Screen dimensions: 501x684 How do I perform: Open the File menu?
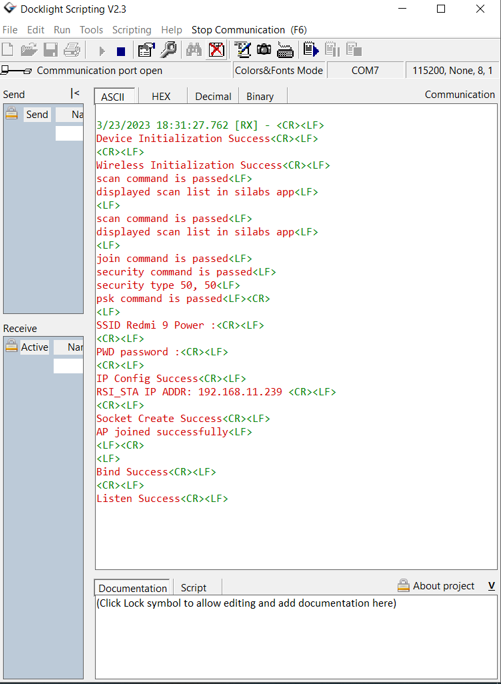click(10, 30)
